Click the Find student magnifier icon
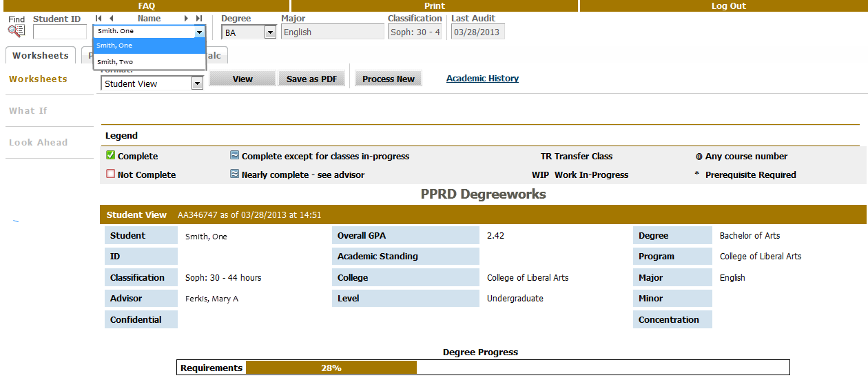The width and height of the screenshot is (868, 389). (x=17, y=30)
